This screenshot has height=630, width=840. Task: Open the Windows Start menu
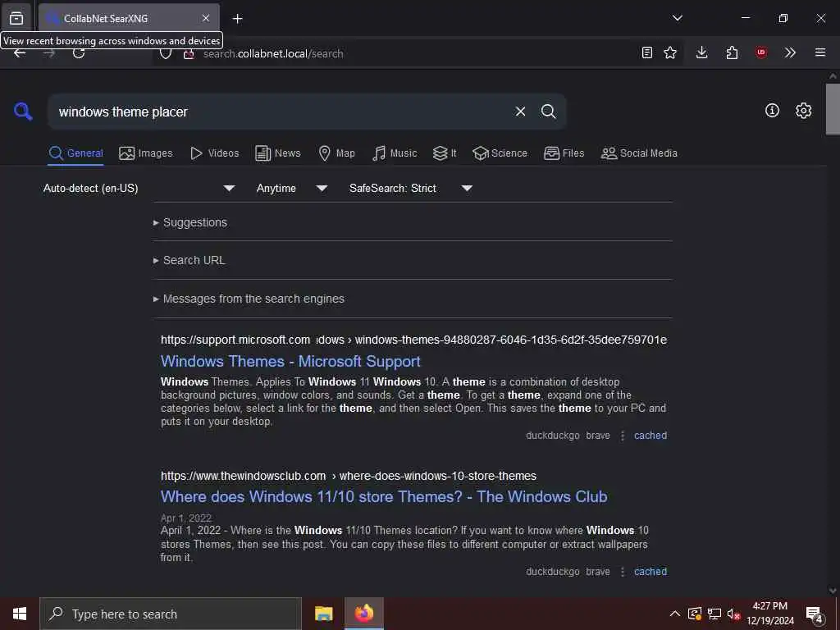coord(20,614)
